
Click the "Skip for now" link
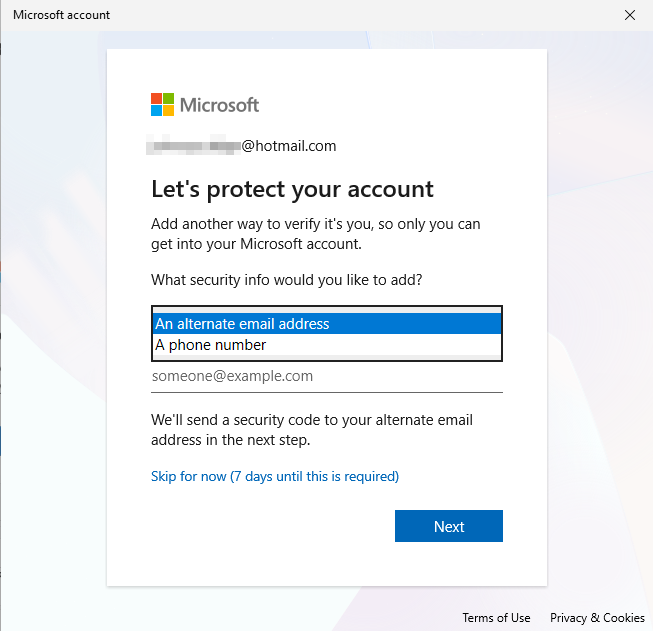(274, 476)
